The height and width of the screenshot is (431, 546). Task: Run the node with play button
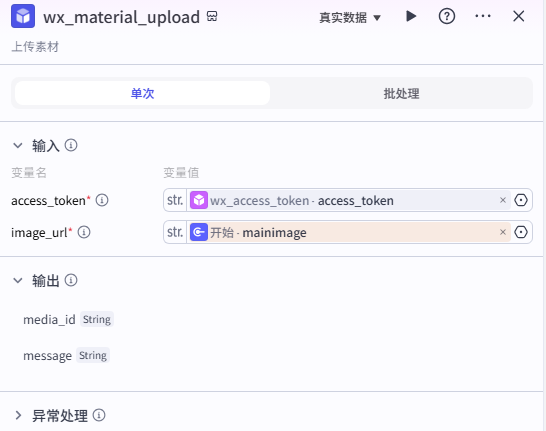point(411,16)
